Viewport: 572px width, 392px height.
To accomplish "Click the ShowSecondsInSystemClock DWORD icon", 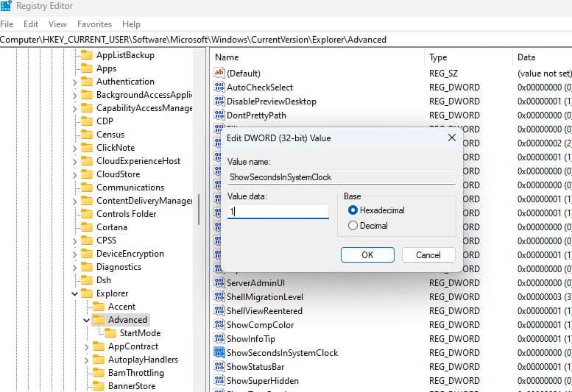I will click(219, 353).
